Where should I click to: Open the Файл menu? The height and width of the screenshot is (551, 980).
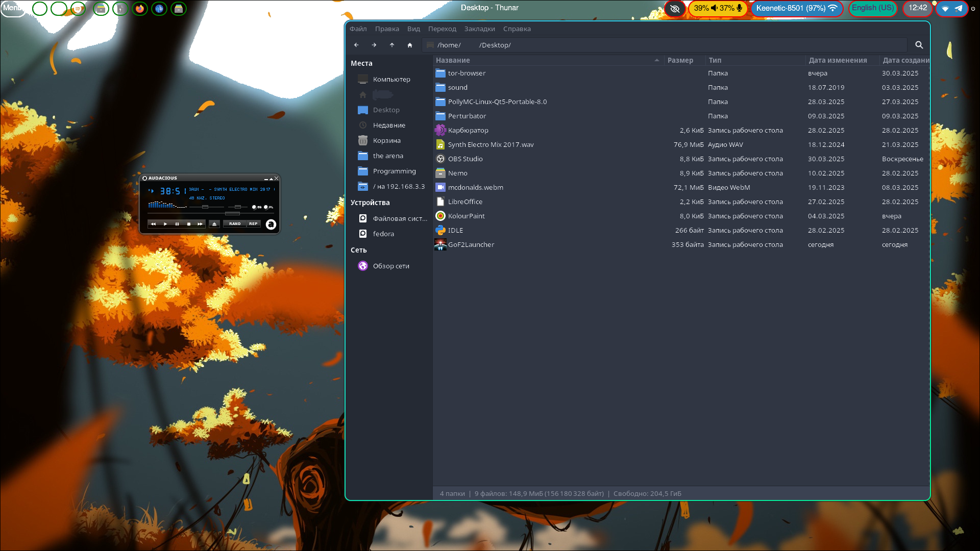[x=358, y=29]
